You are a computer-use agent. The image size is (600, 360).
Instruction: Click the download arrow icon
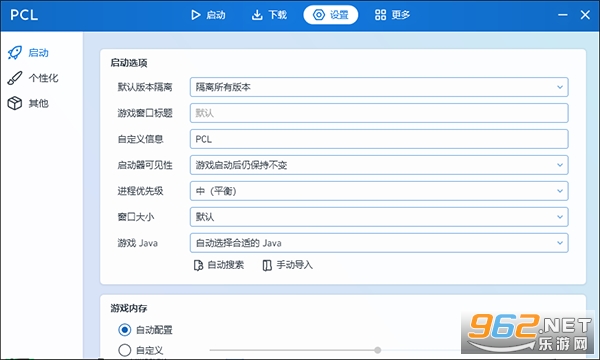pyautogui.click(x=257, y=15)
